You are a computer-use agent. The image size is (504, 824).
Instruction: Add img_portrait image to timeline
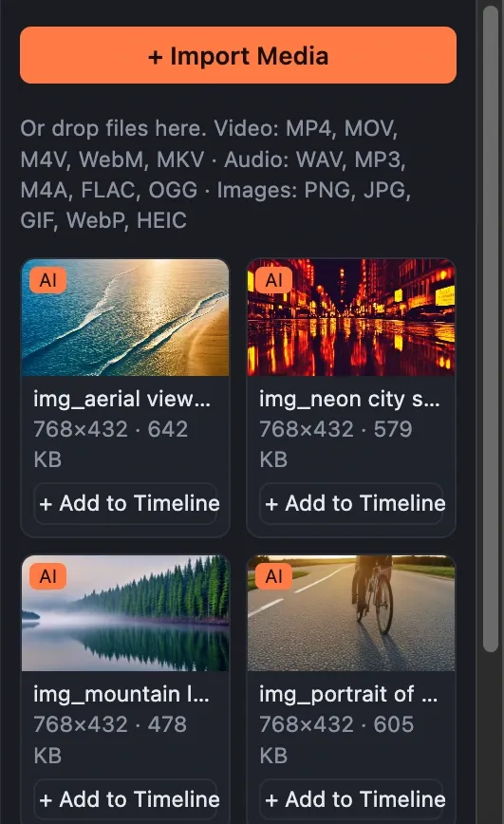351,799
